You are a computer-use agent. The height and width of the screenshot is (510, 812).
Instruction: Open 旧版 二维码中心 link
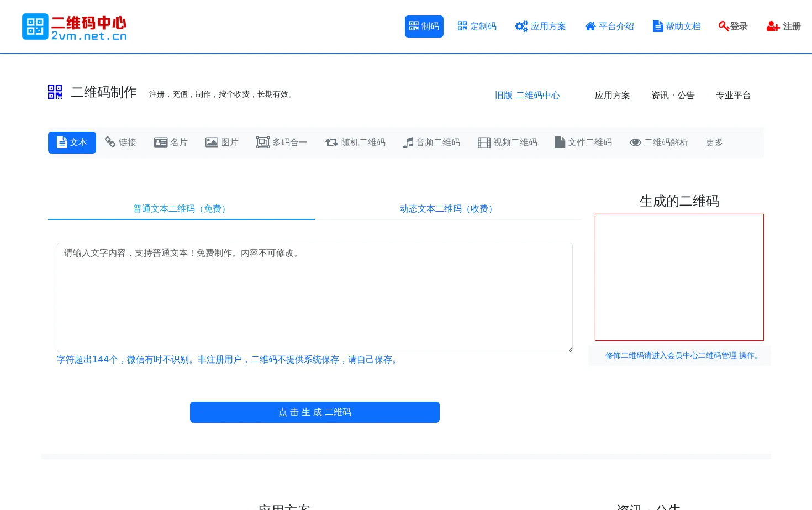(x=528, y=96)
